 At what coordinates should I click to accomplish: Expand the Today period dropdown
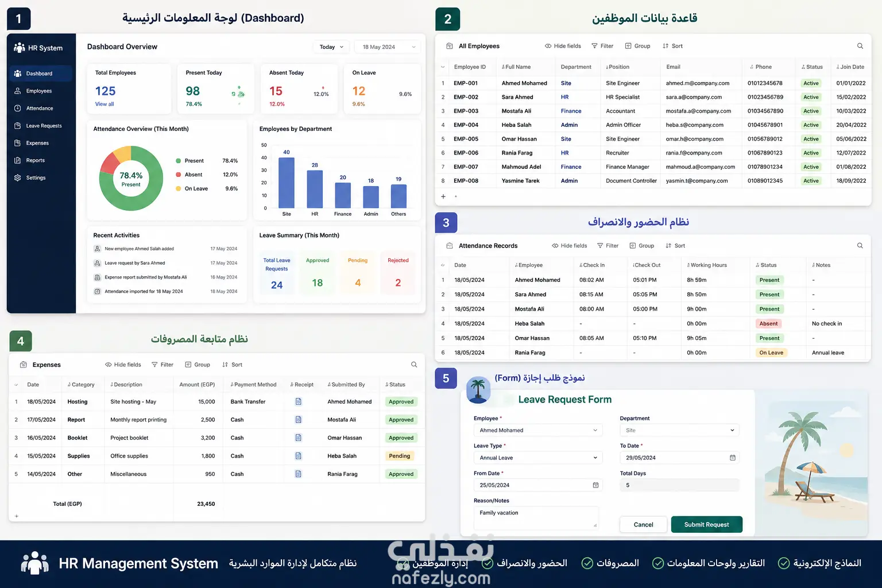(331, 47)
